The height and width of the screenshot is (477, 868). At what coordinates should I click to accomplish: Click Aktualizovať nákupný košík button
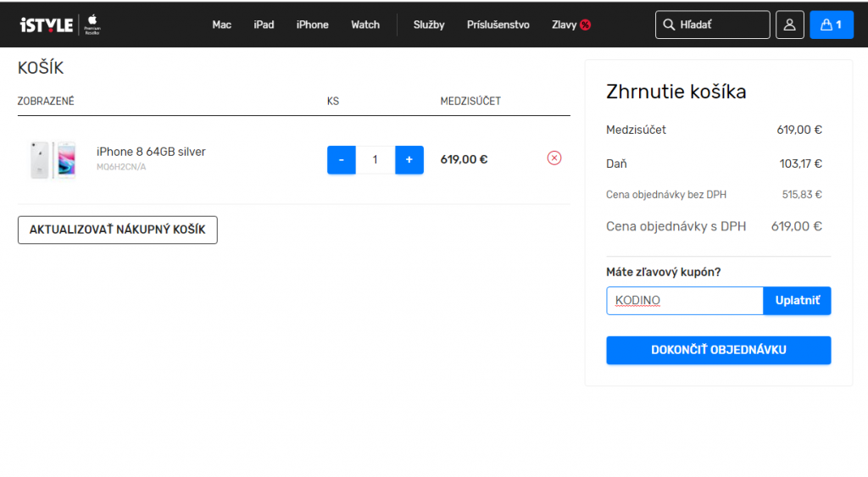[x=117, y=230]
